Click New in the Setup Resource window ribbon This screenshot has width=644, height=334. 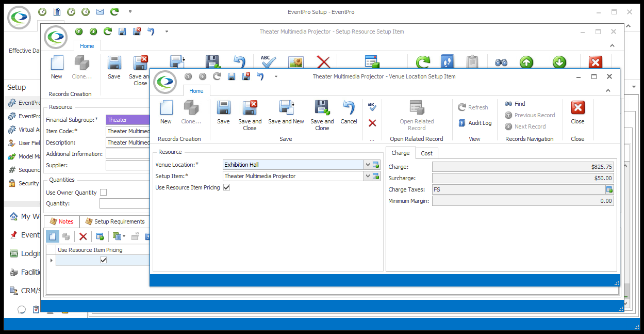[57, 68]
